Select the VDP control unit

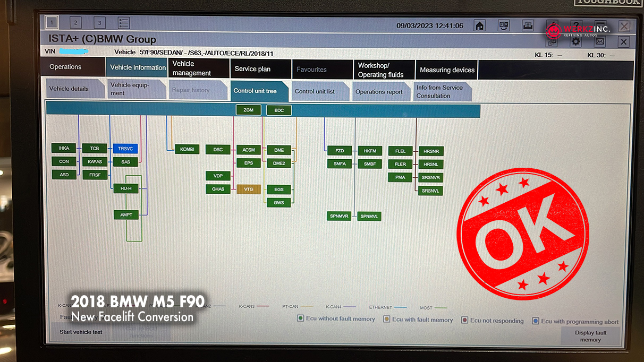[x=218, y=176]
